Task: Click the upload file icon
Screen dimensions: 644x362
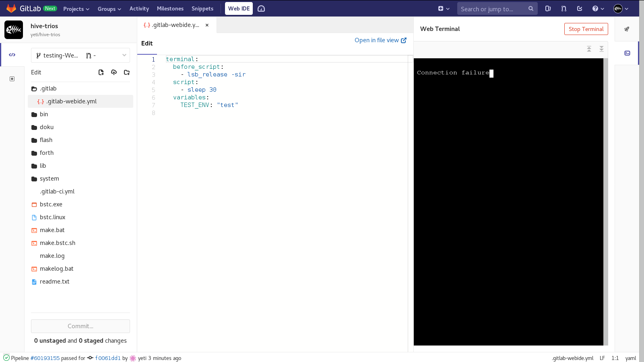Action: pos(114,72)
